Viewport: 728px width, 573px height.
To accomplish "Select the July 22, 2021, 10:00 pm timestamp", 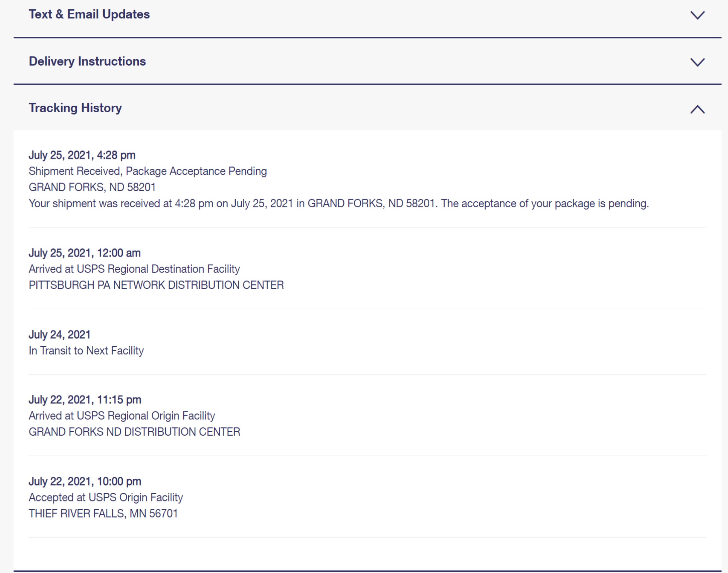I will pos(85,481).
